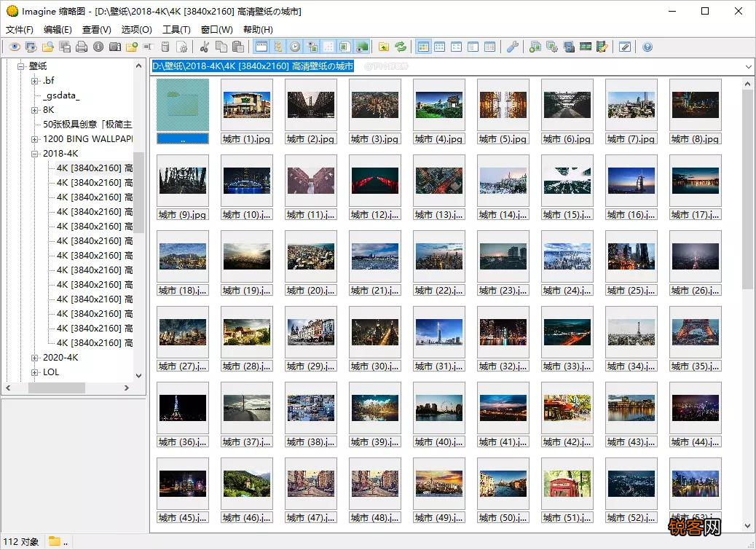Image resolution: width=756 pixels, height=550 pixels.
Task: Open the 窗口(W) menu
Action: pos(216,29)
